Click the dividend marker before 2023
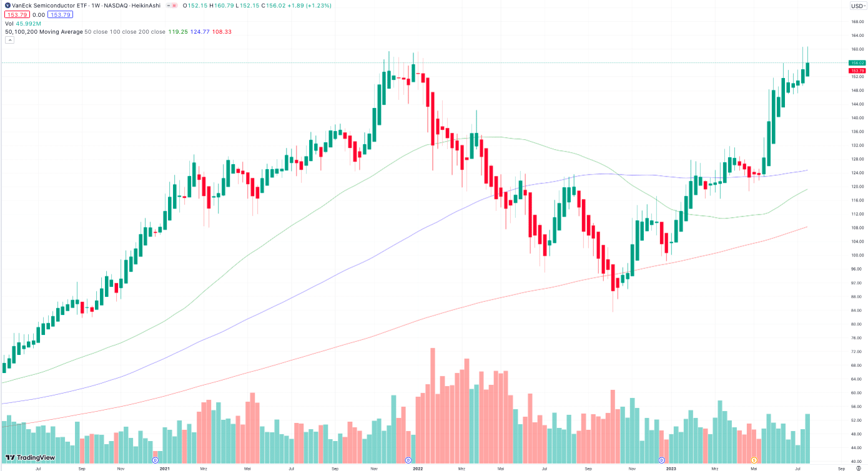 (662, 460)
